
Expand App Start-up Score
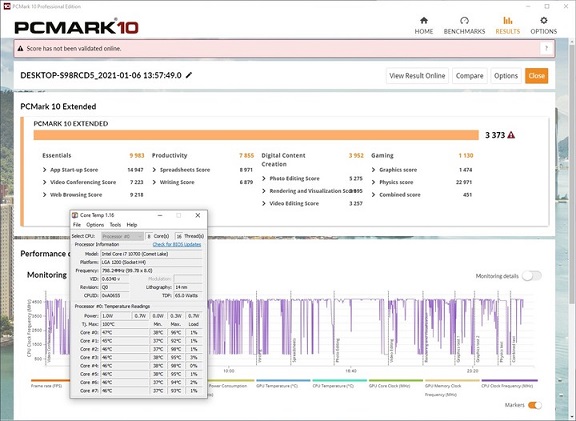click(44, 170)
